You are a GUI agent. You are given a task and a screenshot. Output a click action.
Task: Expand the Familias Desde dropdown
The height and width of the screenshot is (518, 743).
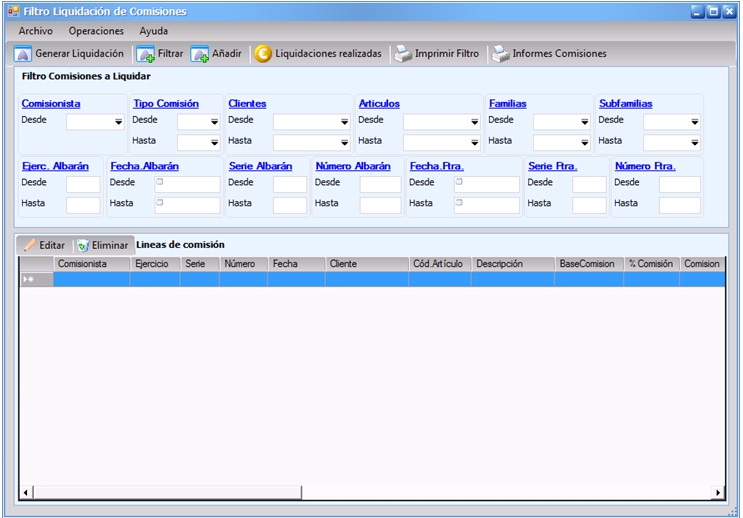tap(585, 122)
